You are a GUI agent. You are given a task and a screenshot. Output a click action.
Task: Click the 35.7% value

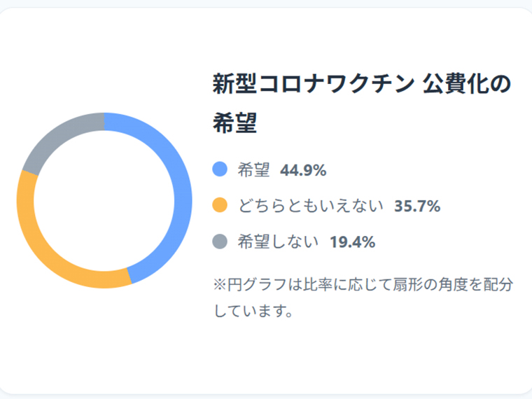click(x=417, y=206)
